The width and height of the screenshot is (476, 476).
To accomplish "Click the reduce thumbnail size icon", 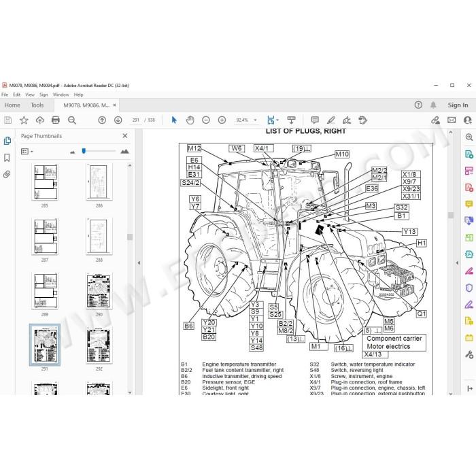I will (x=72, y=152).
